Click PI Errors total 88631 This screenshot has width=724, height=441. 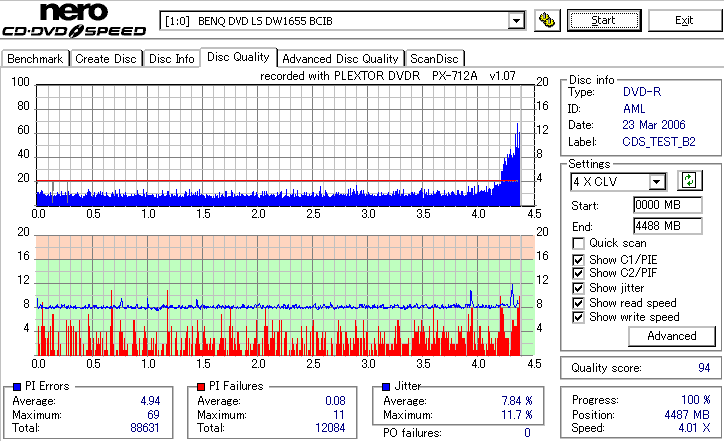click(145, 428)
